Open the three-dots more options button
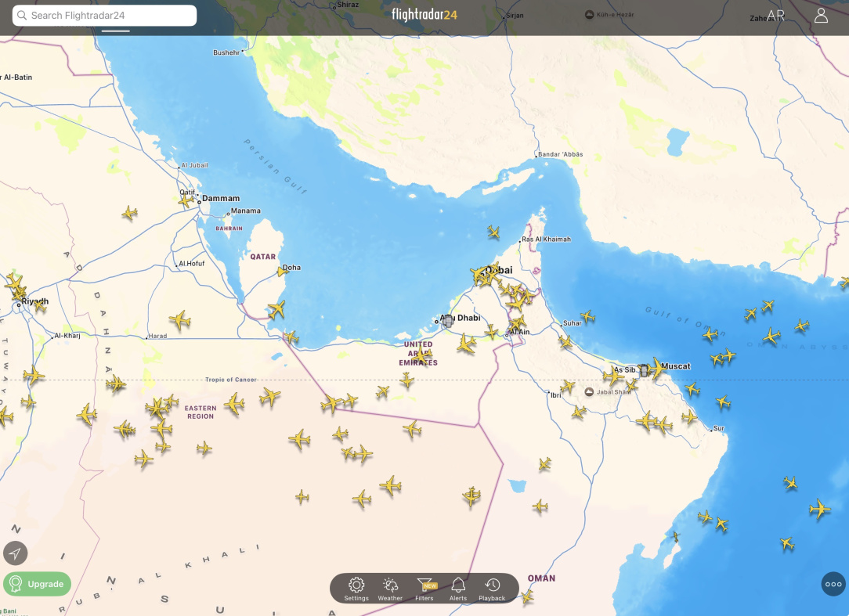Image resolution: width=849 pixels, height=616 pixels. coord(833,584)
